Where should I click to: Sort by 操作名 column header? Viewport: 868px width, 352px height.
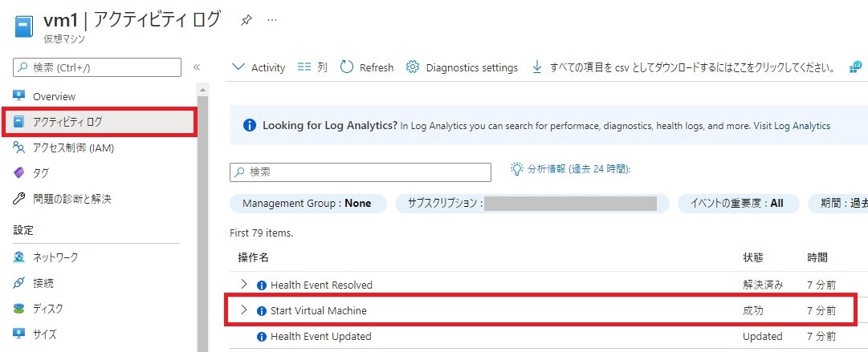(254, 257)
